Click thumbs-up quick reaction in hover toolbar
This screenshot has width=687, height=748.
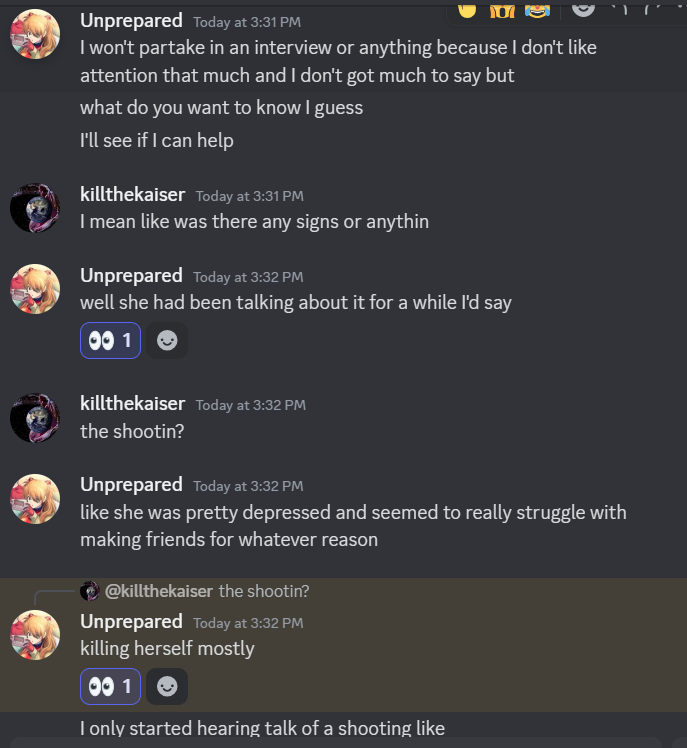467,10
